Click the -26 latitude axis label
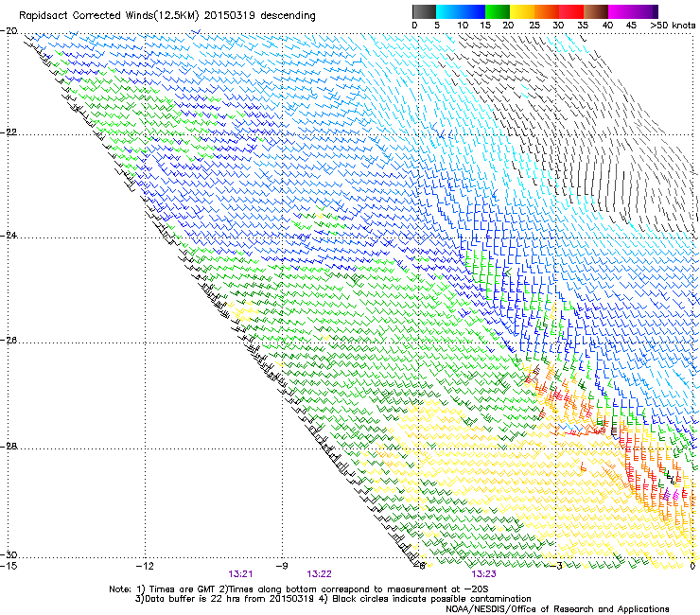This screenshot has width=700, height=615. coord(9,341)
